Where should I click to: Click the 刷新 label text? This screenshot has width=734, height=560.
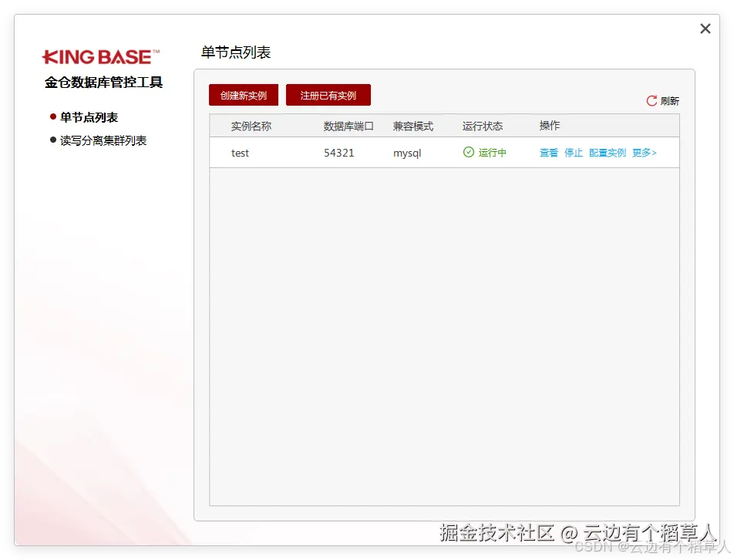(x=669, y=101)
